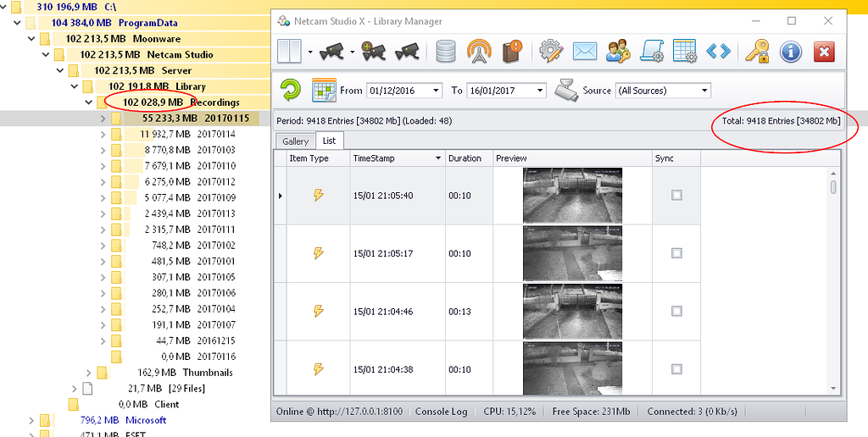Click the green refresh arrow icon
The width and height of the screenshot is (868, 437).
[292, 90]
